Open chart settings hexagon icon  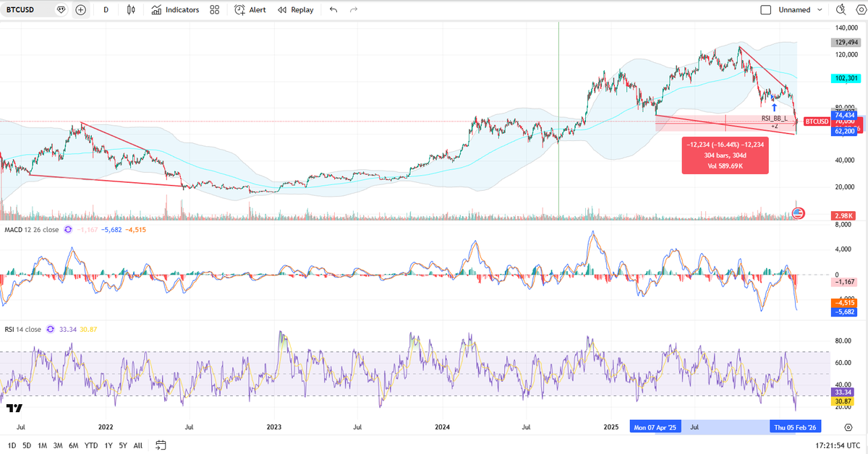(x=860, y=9)
